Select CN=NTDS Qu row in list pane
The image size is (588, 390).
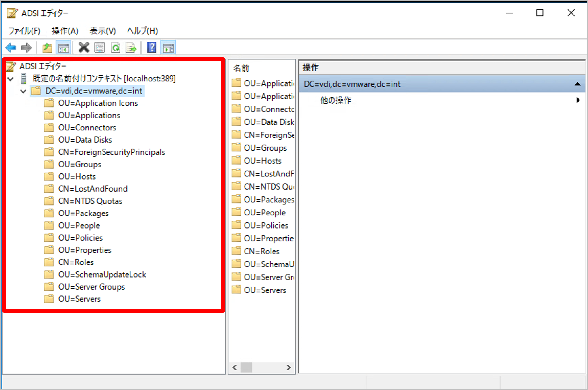pos(269,187)
